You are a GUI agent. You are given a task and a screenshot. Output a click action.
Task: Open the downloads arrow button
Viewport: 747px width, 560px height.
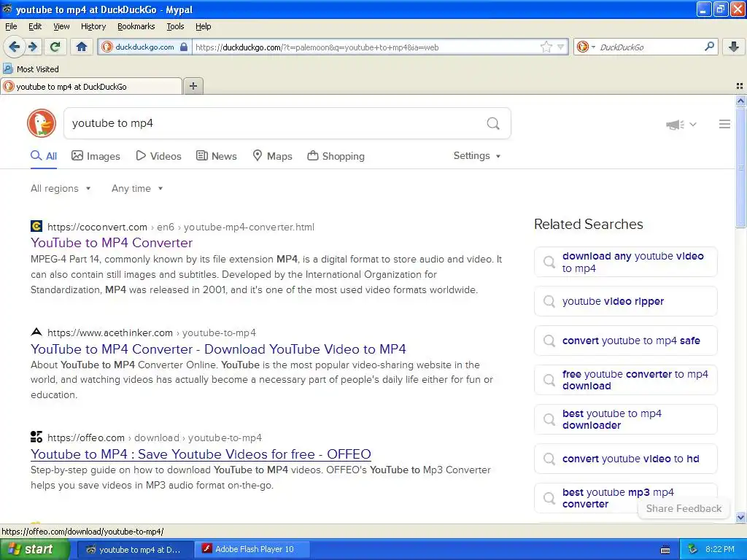(x=734, y=47)
